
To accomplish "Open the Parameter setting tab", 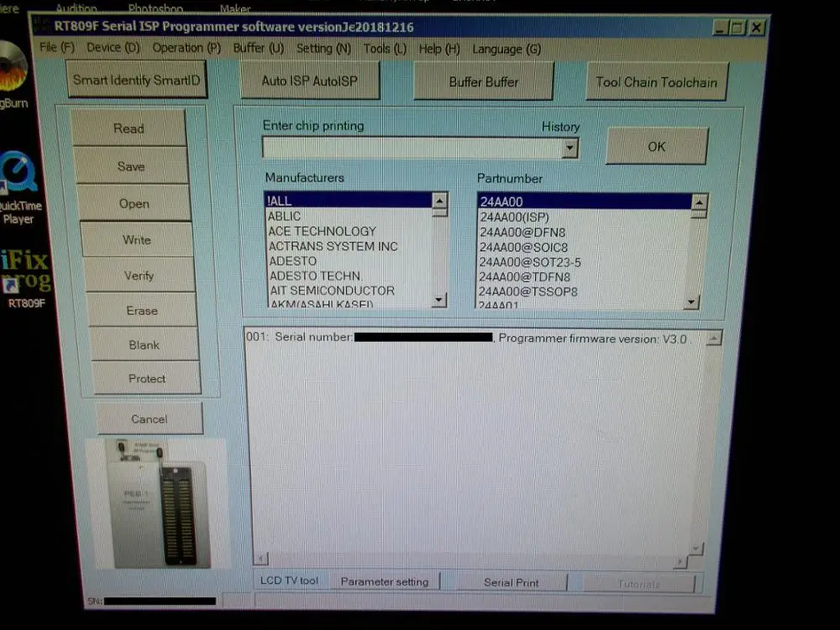I will point(385,581).
